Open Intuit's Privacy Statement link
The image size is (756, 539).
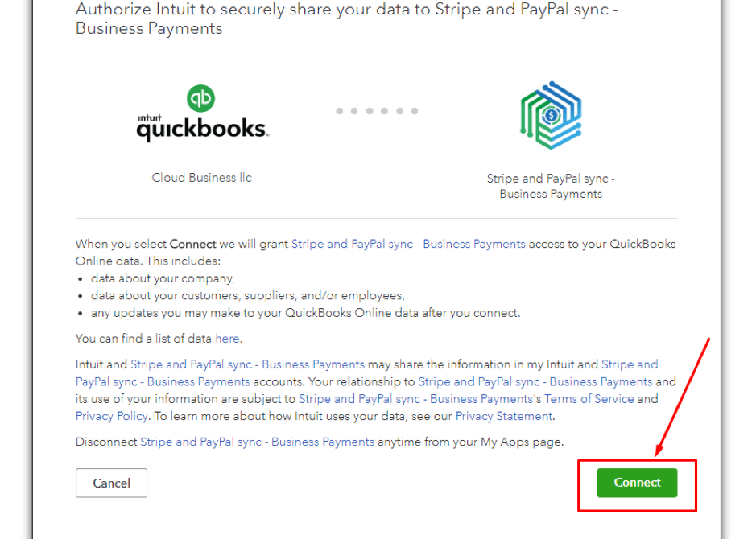pos(504,416)
